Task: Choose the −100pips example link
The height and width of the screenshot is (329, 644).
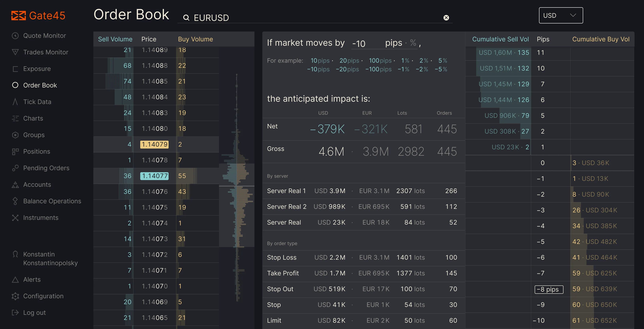Action: pyautogui.click(x=378, y=69)
